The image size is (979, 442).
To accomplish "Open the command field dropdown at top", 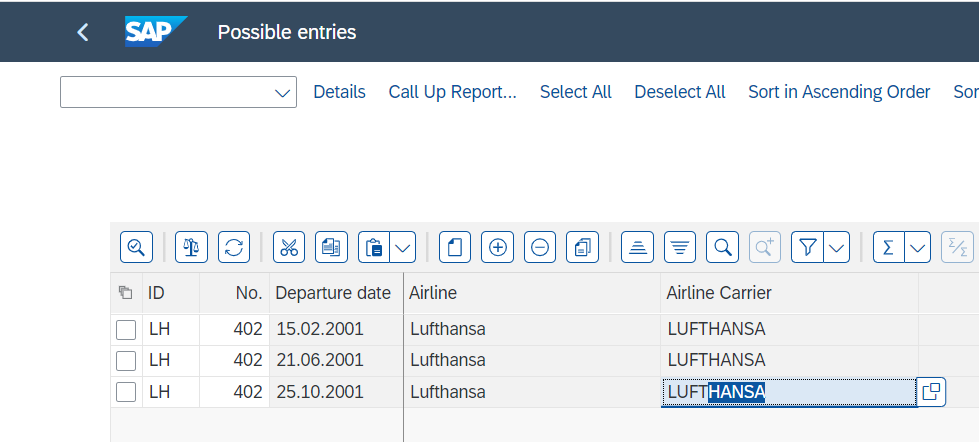I will [282, 92].
